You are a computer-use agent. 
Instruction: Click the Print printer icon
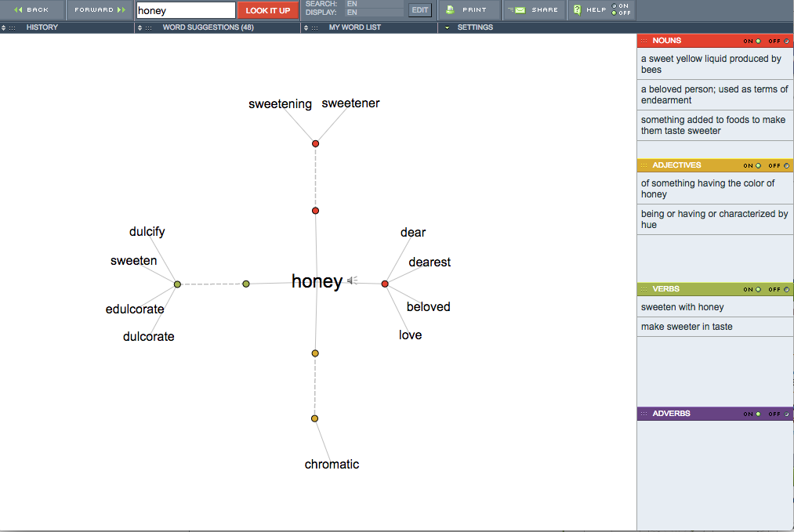451,10
